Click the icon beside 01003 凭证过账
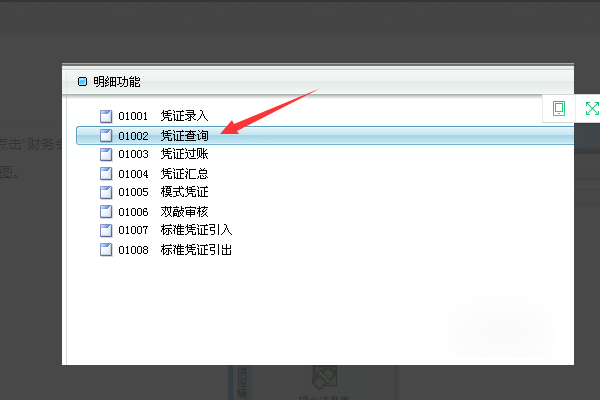This screenshot has width=600, height=400. [106, 154]
